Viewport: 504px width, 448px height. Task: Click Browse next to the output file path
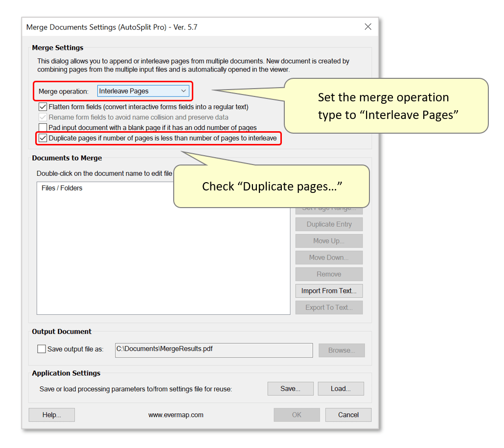341,350
